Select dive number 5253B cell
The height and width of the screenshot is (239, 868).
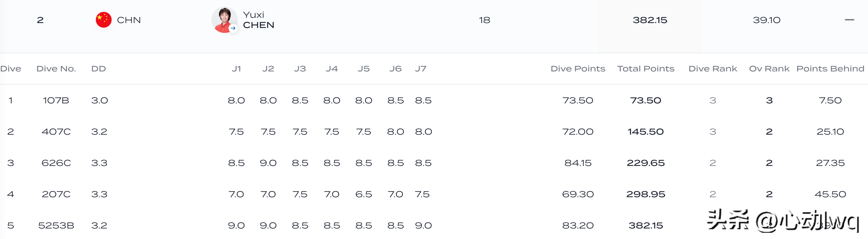click(x=56, y=226)
